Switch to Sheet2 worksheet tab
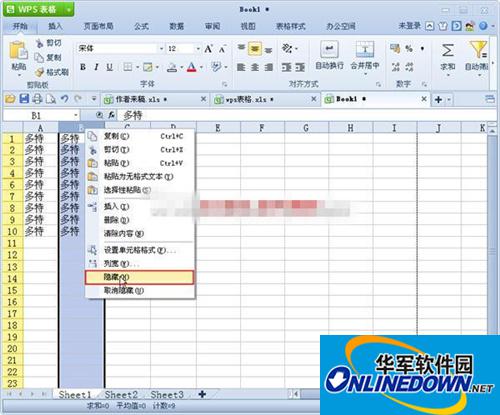Image resolution: width=500 pixels, height=415 pixels. (121, 395)
